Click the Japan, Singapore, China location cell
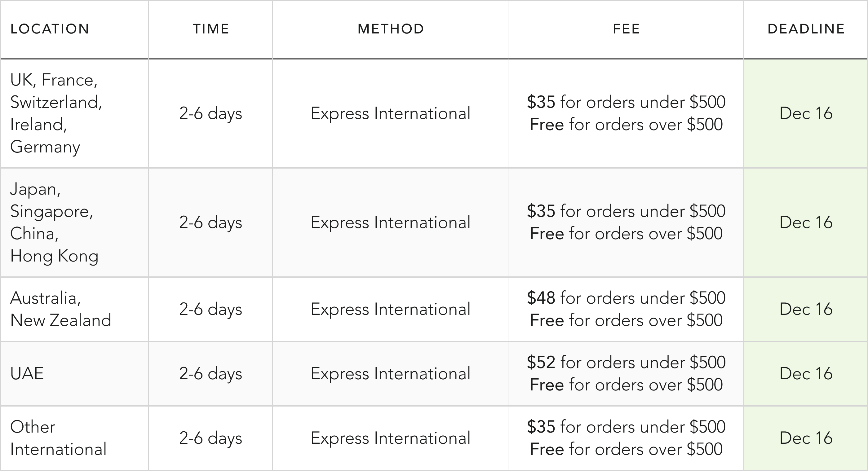Screen dimensions: 868x471 (x=54, y=222)
